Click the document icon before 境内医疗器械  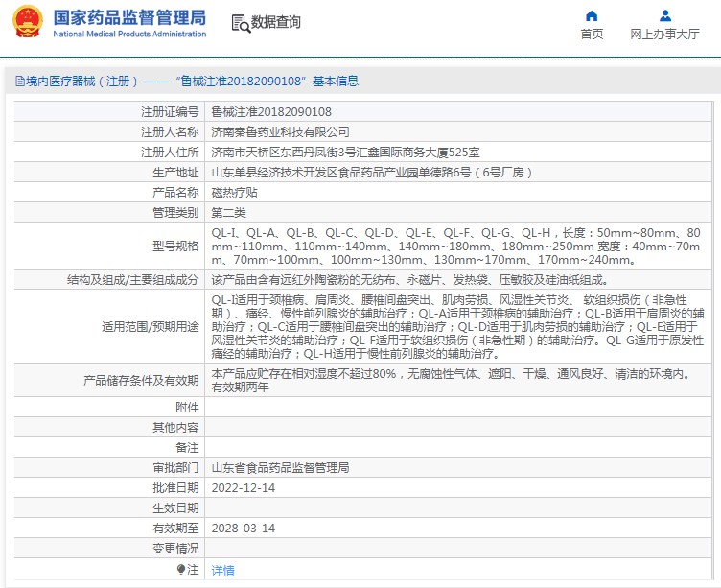point(20,82)
